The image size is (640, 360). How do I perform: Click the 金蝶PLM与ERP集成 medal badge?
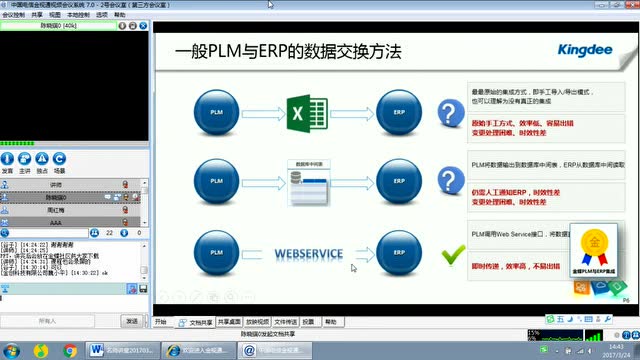[x=594, y=251]
